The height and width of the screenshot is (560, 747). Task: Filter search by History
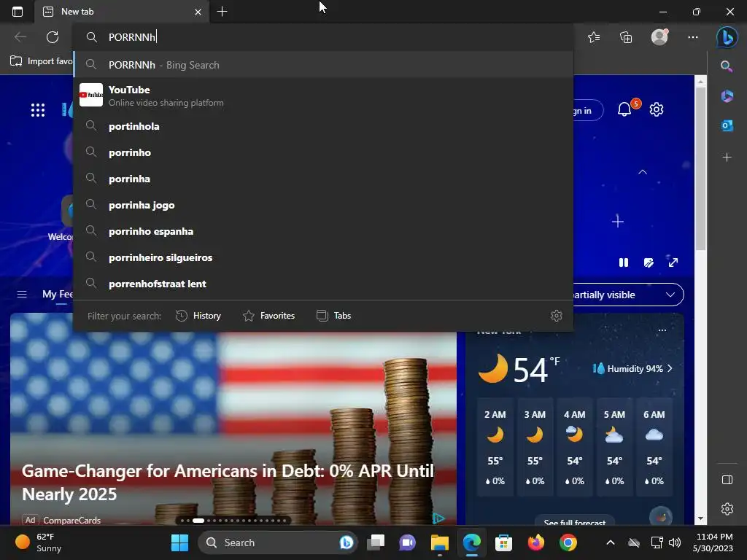pyautogui.click(x=198, y=316)
